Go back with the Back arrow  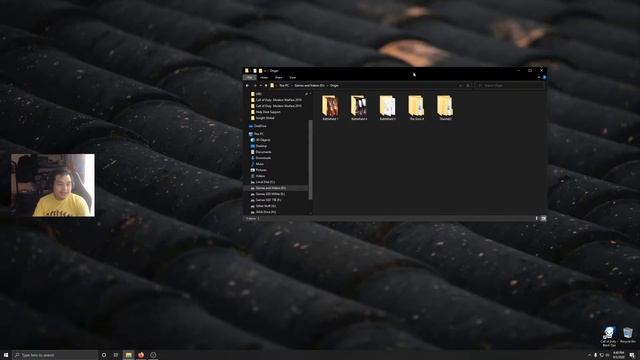(x=247, y=85)
